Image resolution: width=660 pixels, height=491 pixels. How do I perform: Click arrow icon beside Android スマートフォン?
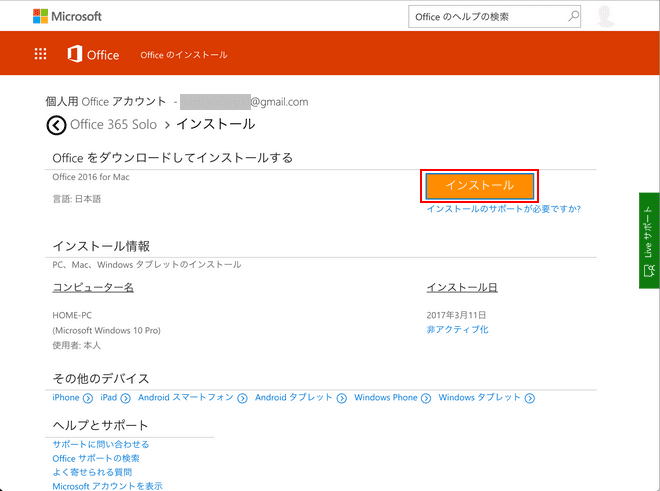pos(242,398)
